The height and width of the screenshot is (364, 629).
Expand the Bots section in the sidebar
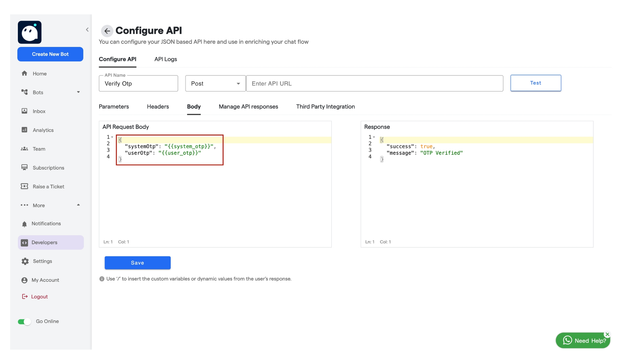(79, 92)
